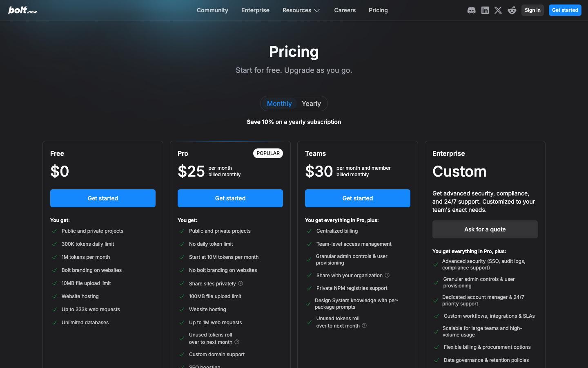Click help icon beside Share with your organization
This screenshot has height=368, width=588.
click(387, 275)
